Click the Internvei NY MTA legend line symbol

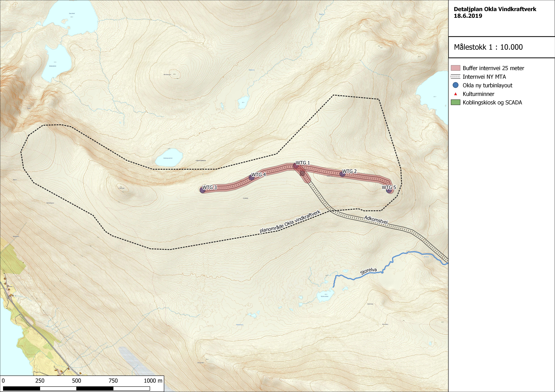pyautogui.click(x=455, y=77)
